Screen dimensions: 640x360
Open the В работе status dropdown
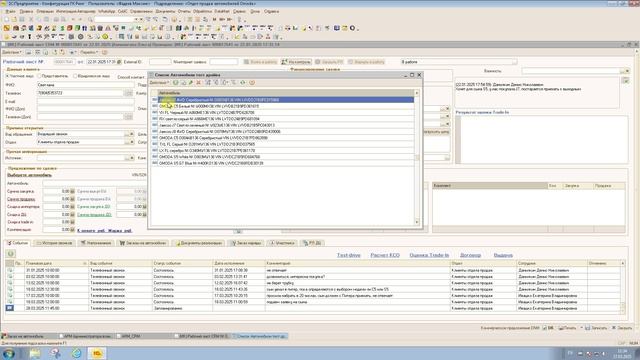pyautogui.click(x=514, y=62)
